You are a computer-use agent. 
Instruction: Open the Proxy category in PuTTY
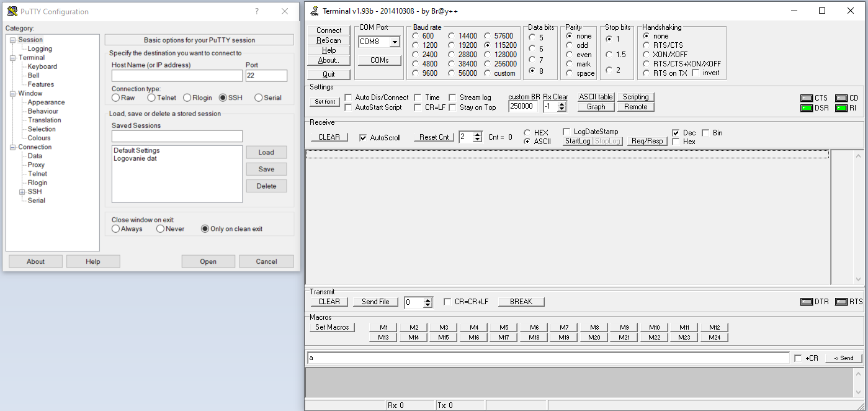coord(36,165)
